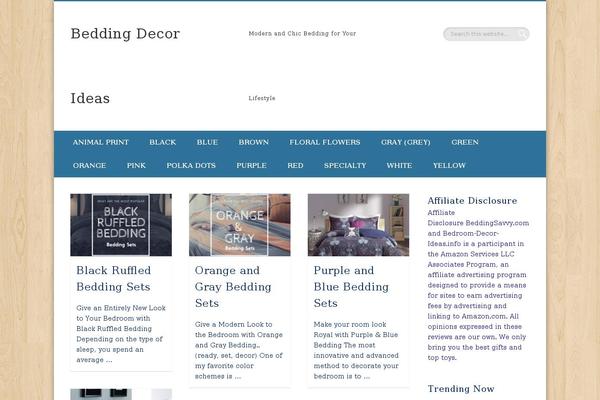The height and width of the screenshot is (400, 600).
Task: Open the Red category menu item
Action: [295, 165]
